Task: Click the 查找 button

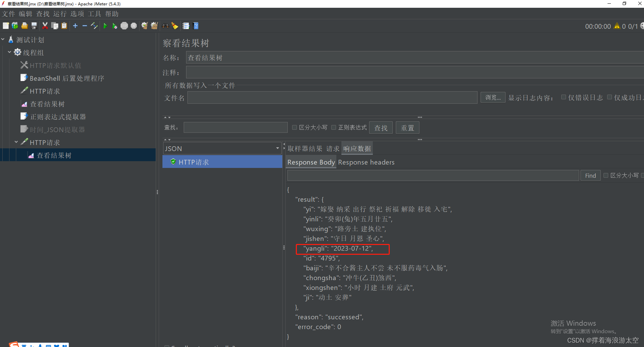Action: pyautogui.click(x=381, y=128)
